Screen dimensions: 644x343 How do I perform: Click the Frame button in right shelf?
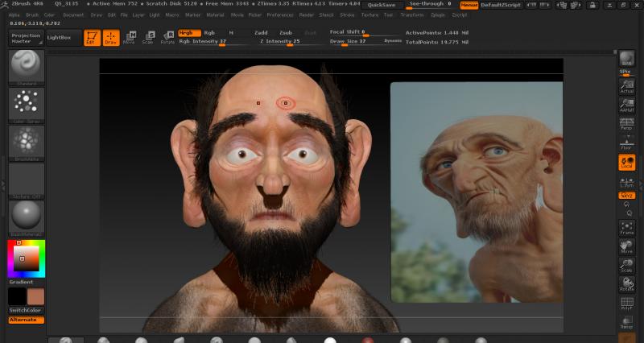[x=627, y=228]
